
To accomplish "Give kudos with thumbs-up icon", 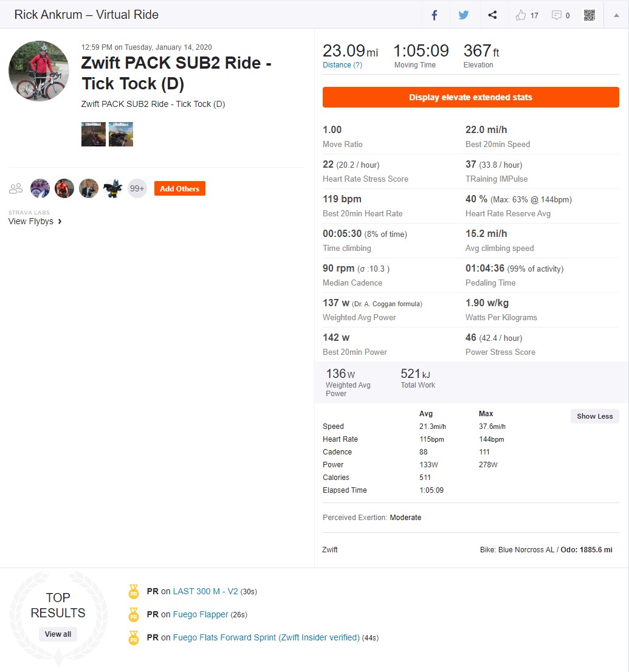I will tap(521, 15).
